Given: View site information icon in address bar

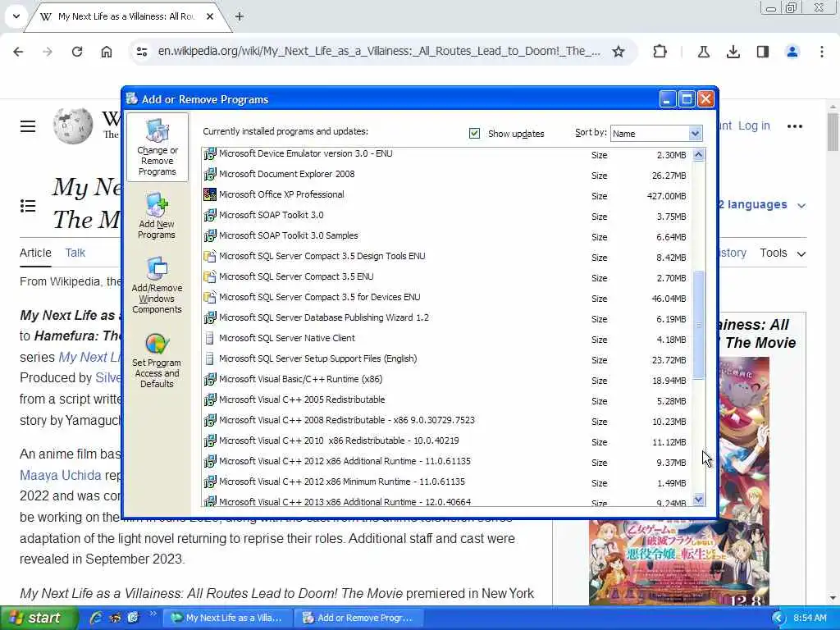Looking at the screenshot, I should pos(142,52).
